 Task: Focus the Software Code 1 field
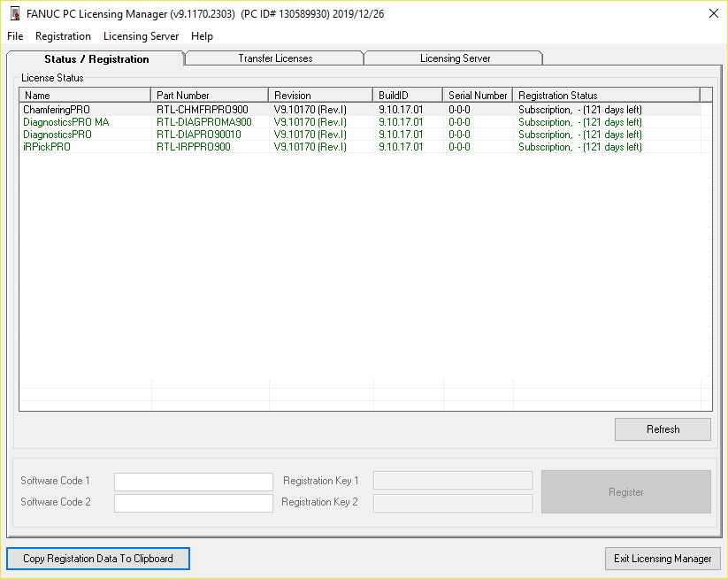pyautogui.click(x=194, y=482)
